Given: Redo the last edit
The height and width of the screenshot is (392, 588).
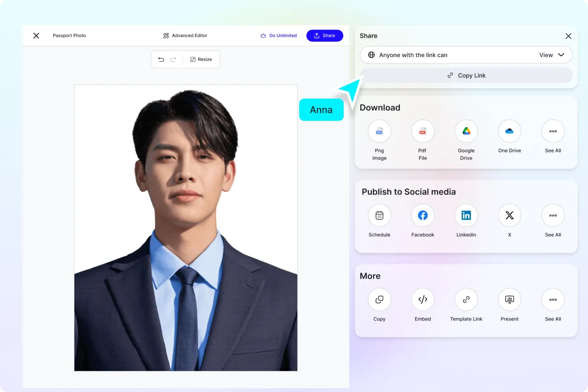Looking at the screenshot, I should 173,59.
